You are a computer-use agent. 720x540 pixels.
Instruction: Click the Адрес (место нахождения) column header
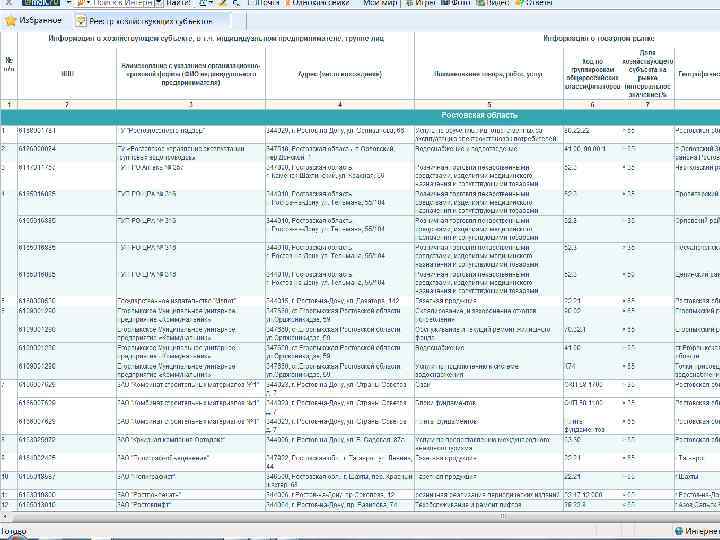coord(339,73)
